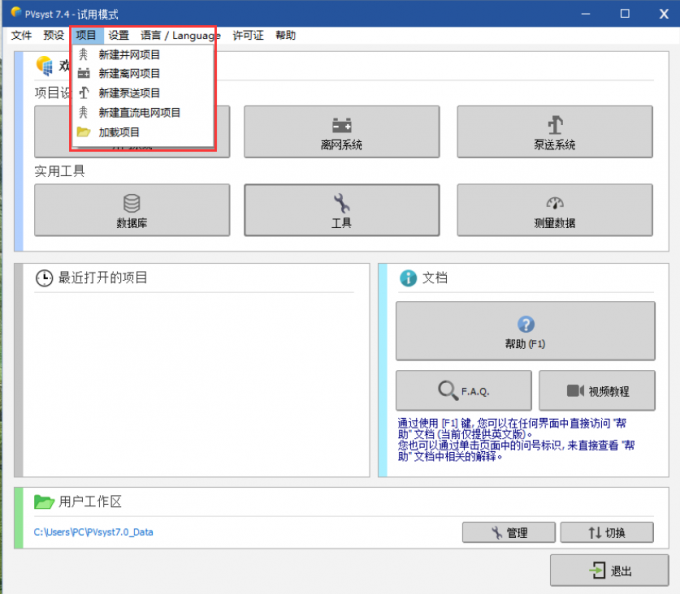Open the 帮助 menu in menu bar
Screen dimensions: 680x594
(x=285, y=35)
